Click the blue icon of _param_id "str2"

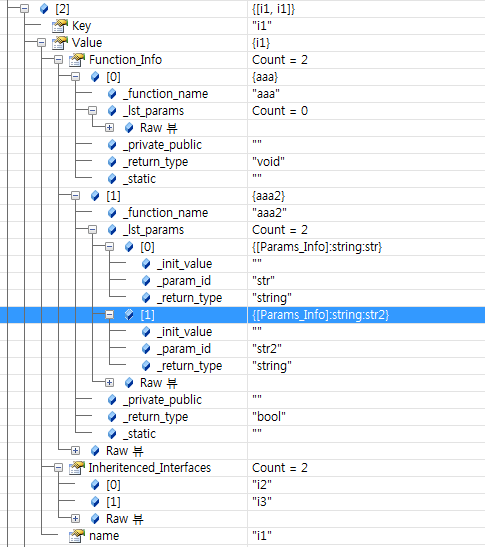[x=146, y=349]
